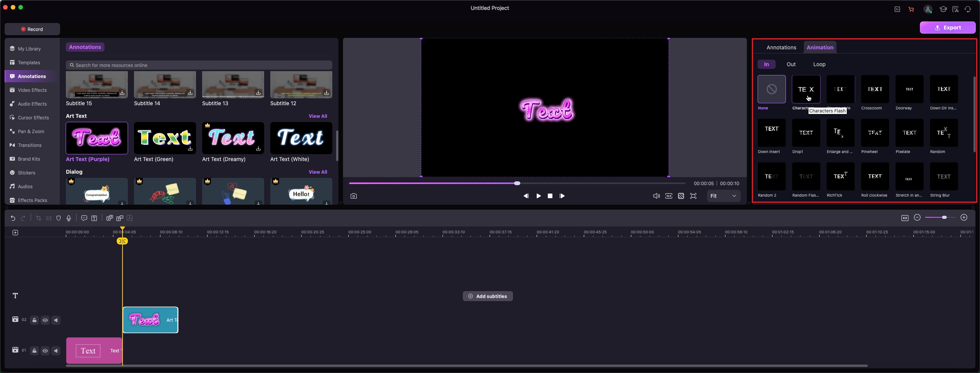Click Add subtitles on the timeline

[x=487, y=296]
